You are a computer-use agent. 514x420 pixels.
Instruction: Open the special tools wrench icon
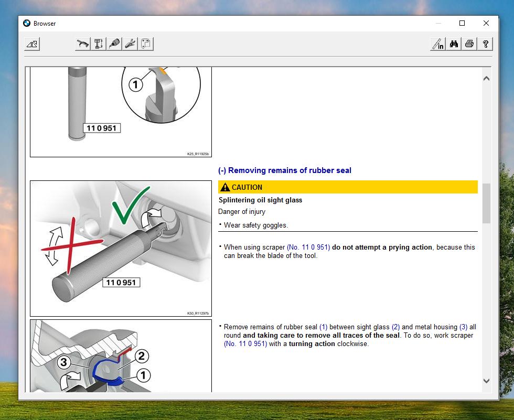(130, 44)
